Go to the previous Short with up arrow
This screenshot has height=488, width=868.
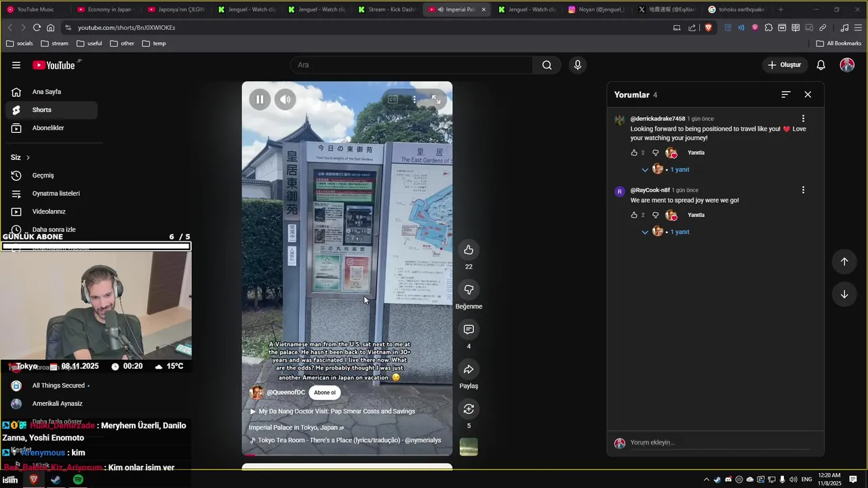pyautogui.click(x=844, y=262)
